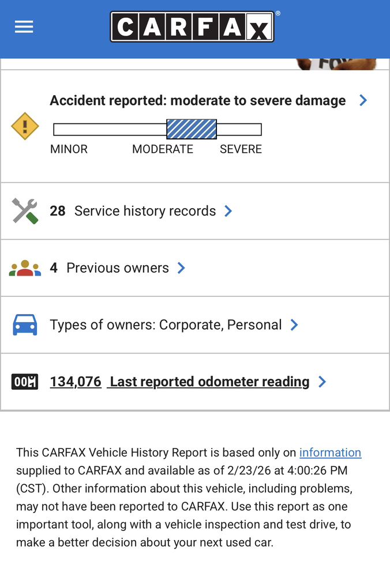Click the striped moderate damage severity bar

tap(192, 129)
